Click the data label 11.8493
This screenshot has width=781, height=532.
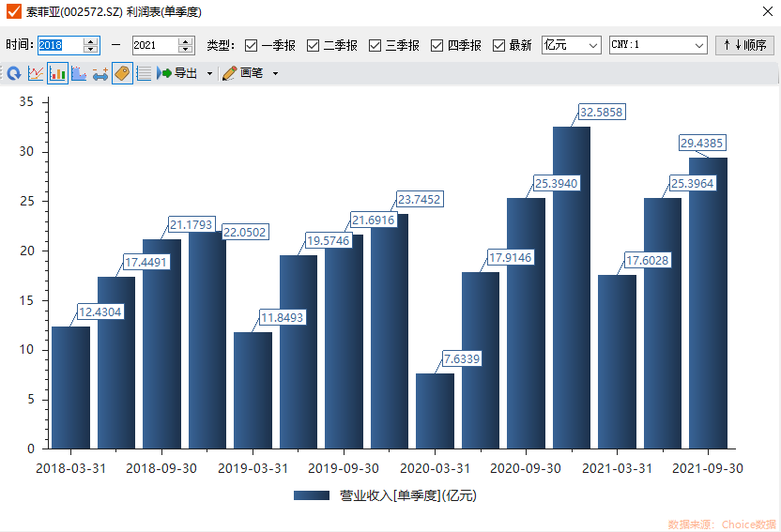(x=282, y=317)
